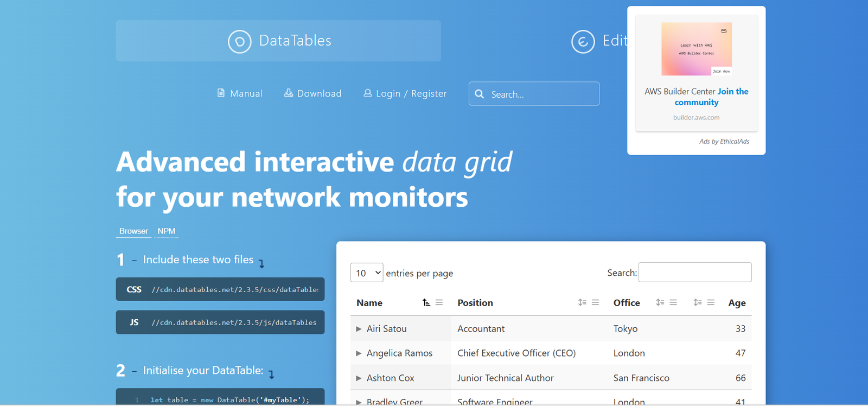Image resolution: width=868 pixels, height=406 pixels.
Task: Click the Editor logo icon
Action: coord(583,41)
